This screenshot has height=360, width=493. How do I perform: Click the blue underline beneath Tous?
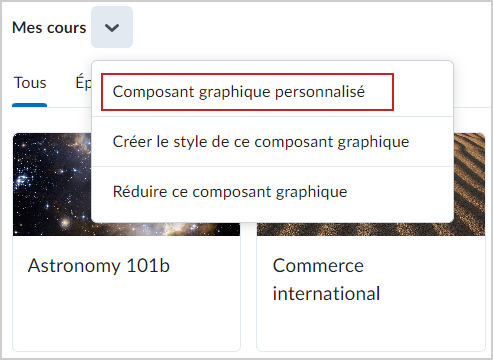pyautogui.click(x=30, y=105)
